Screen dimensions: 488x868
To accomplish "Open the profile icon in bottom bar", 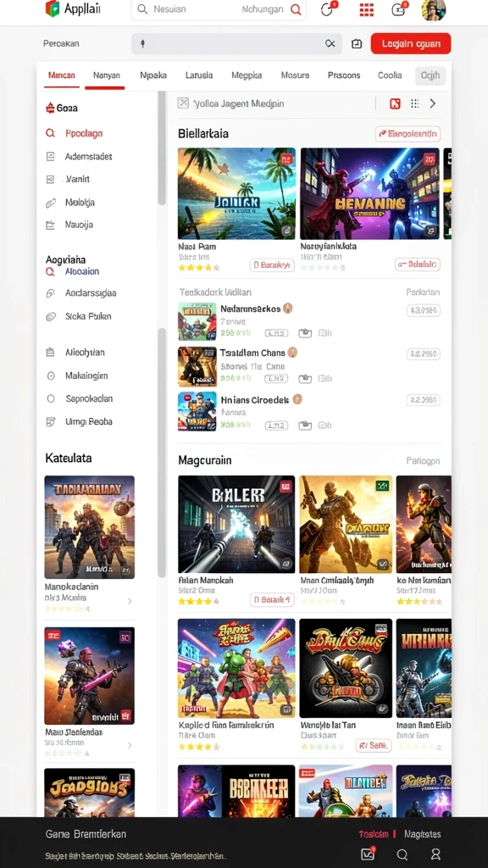I will [436, 854].
